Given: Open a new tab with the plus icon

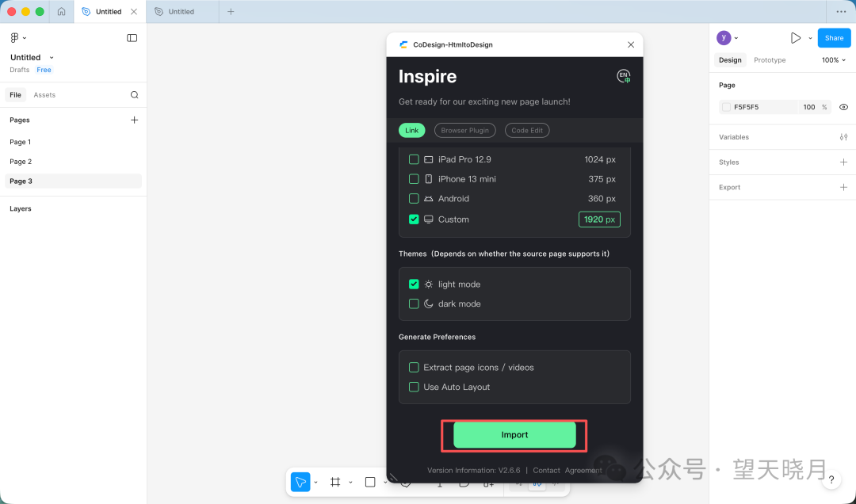Looking at the screenshot, I should (x=231, y=11).
